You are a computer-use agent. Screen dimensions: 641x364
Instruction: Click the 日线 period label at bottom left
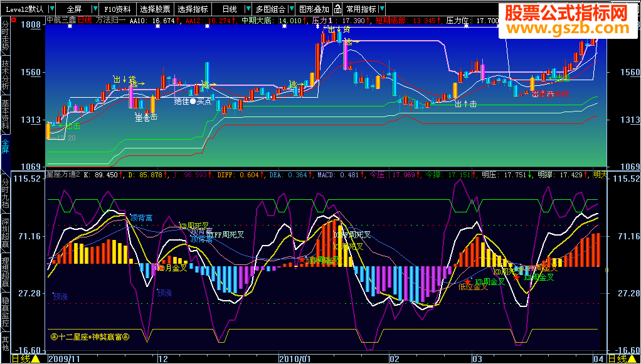(x=21, y=359)
